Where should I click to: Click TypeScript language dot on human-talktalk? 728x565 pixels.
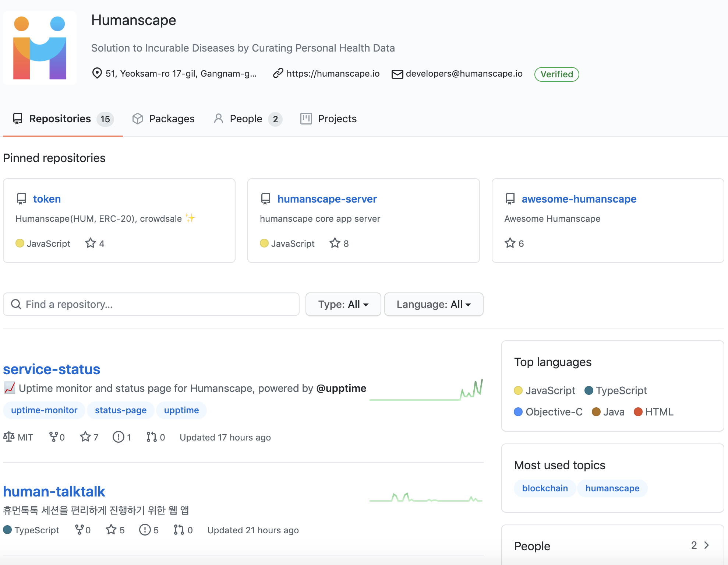point(7,530)
